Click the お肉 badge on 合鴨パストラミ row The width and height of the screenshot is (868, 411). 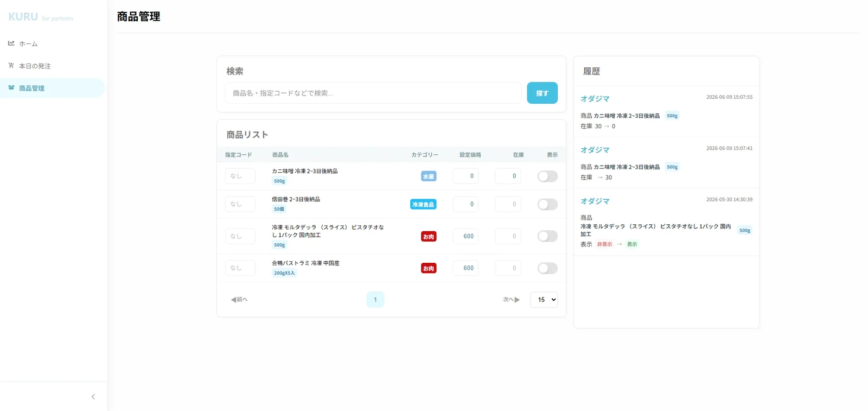[429, 268]
